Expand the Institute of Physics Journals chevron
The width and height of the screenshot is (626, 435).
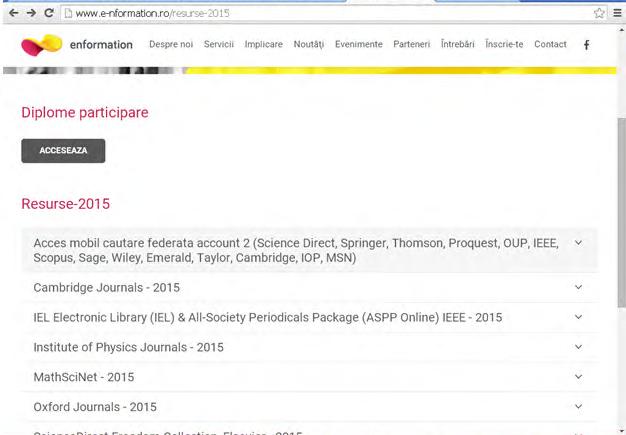coord(578,347)
